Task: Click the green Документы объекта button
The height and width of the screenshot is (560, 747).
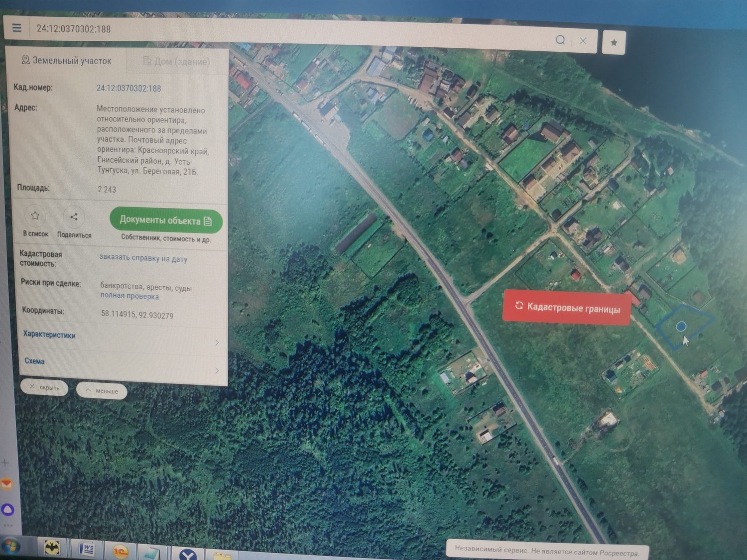Action: coord(166,220)
